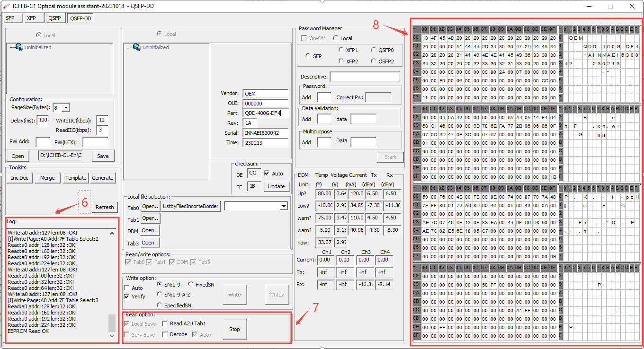Click the checksum Update button
The height and width of the screenshot is (349, 644).
(276, 186)
